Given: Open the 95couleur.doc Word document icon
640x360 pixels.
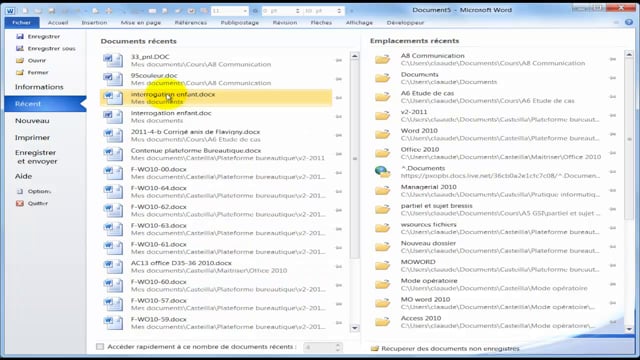Looking at the screenshot, I should pos(113,79).
